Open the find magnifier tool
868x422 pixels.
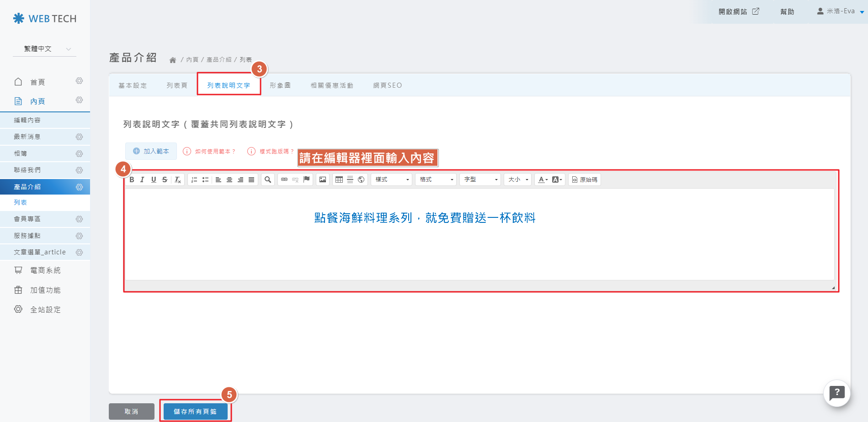click(268, 179)
